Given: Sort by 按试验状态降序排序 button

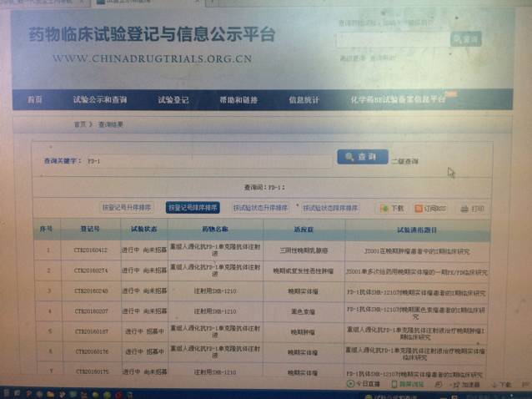Looking at the screenshot, I should pyautogui.click(x=330, y=207).
